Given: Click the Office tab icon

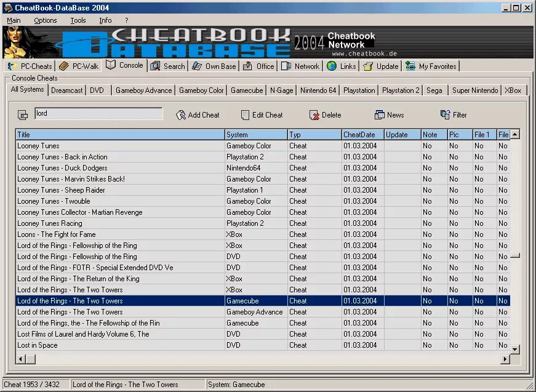Looking at the screenshot, I should [247, 66].
